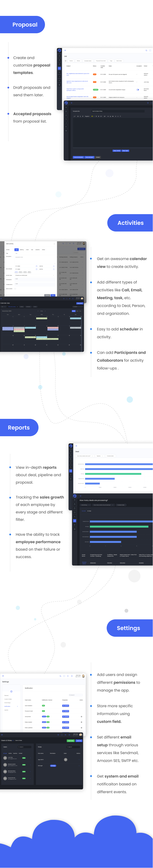153x868 pixels.
Task: Click the Save button in the Add activity dialog
Action: point(53,296)
